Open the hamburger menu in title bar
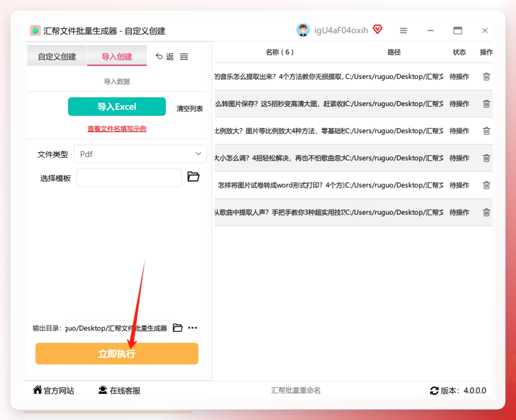This screenshot has height=420, width=516. click(x=403, y=31)
